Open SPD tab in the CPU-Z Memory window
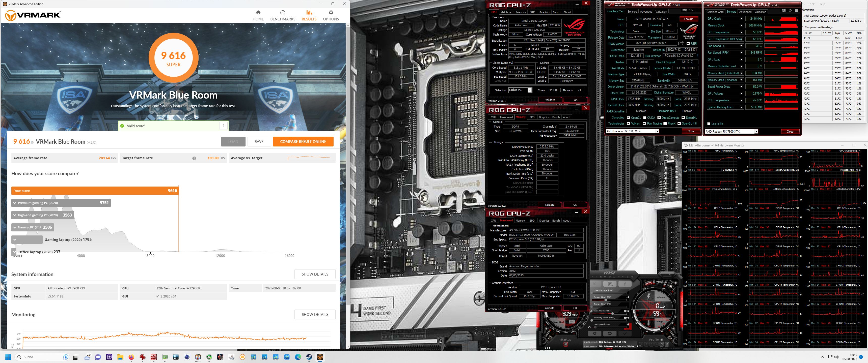868x363 pixels. pos(532,117)
